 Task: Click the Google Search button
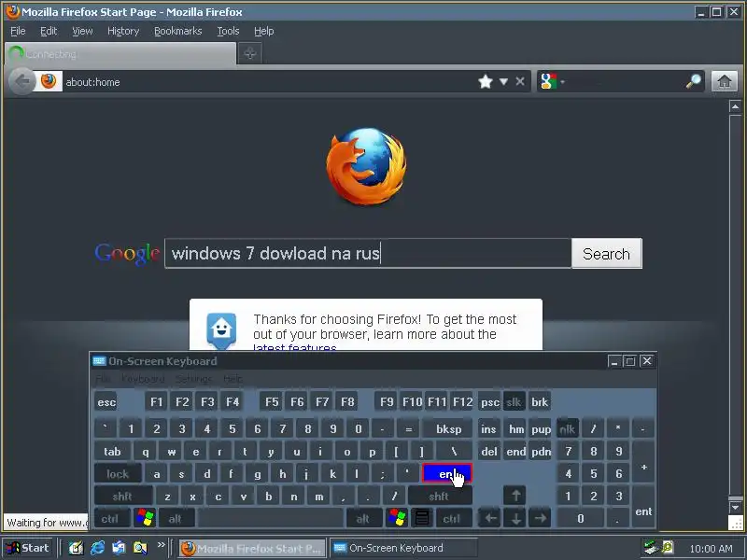606,254
